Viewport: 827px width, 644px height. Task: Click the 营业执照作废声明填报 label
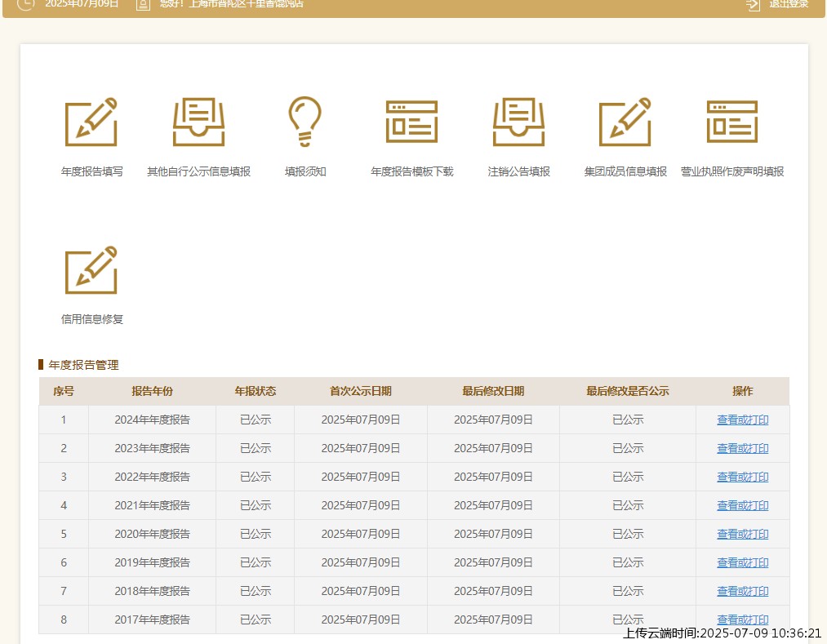point(732,171)
